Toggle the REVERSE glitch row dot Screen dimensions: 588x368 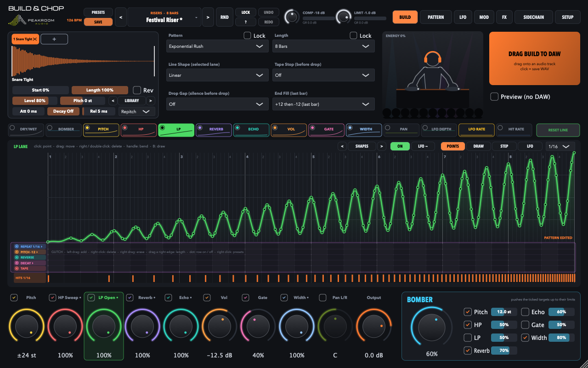pos(17,258)
